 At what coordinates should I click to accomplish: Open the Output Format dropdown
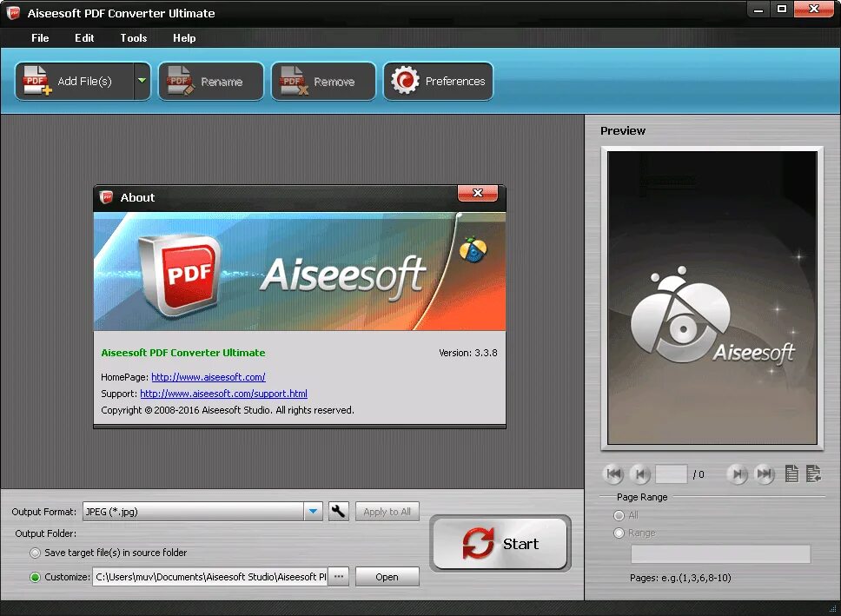[x=313, y=511]
